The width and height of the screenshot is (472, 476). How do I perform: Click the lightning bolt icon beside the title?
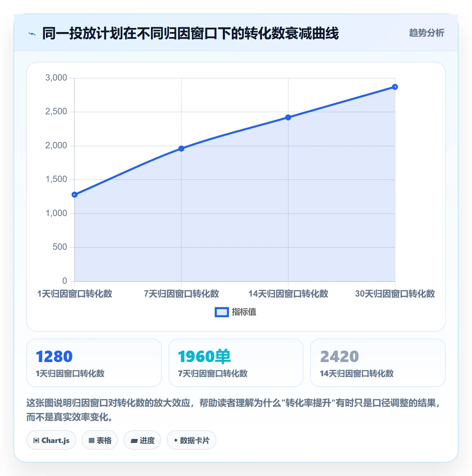(32, 34)
